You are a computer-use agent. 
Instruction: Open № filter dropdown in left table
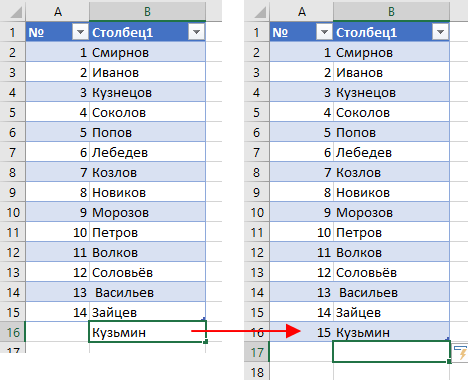pyautogui.click(x=80, y=32)
